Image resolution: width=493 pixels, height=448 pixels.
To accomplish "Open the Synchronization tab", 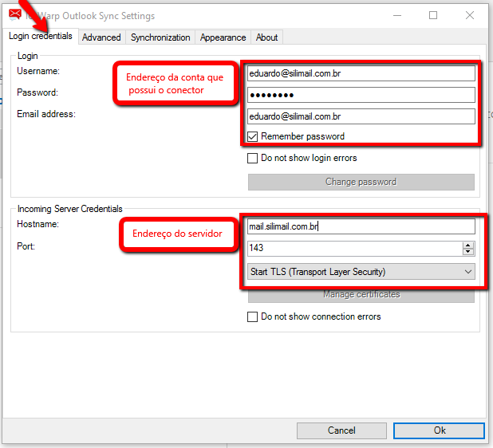I will (x=160, y=37).
